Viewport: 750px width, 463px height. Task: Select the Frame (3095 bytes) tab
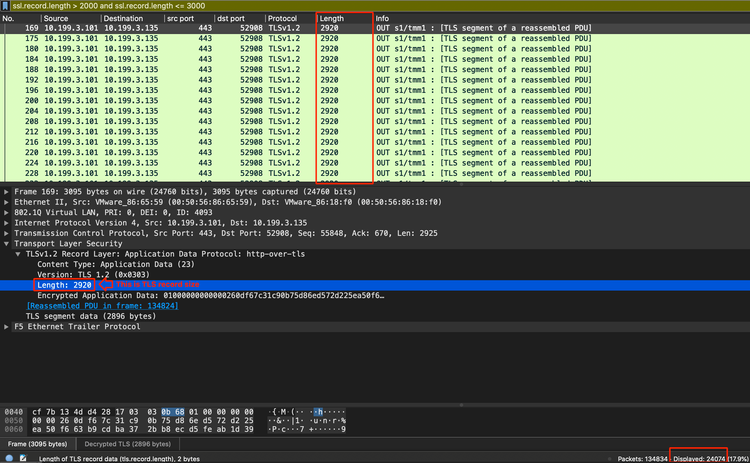(x=37, y=442)
